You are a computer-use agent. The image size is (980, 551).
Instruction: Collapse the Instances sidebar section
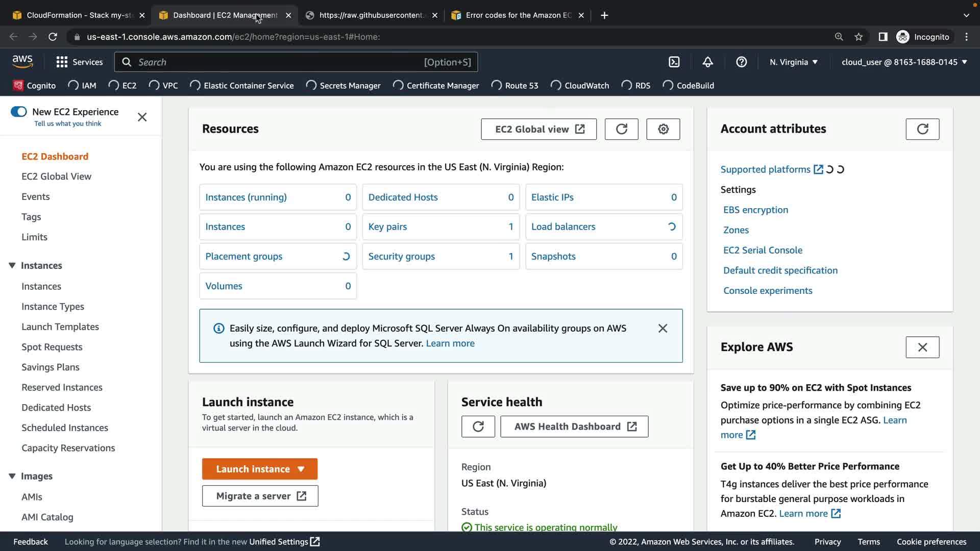coord(12,265)
